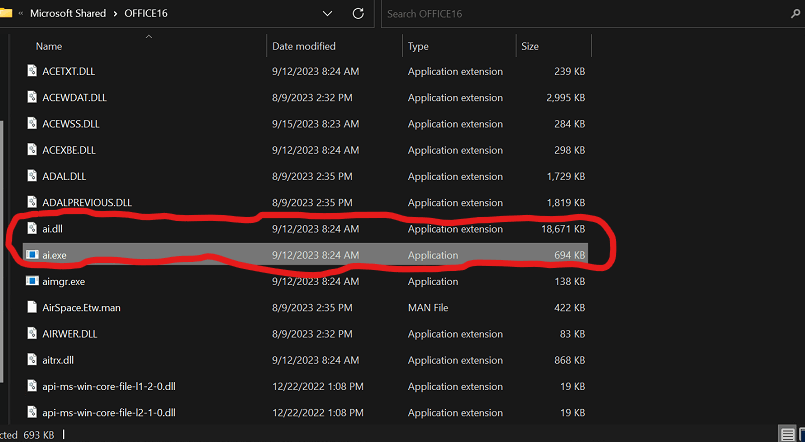805x442 pixels.
Task: Select the aitrx.dll file name
Action: click(58, 360)
